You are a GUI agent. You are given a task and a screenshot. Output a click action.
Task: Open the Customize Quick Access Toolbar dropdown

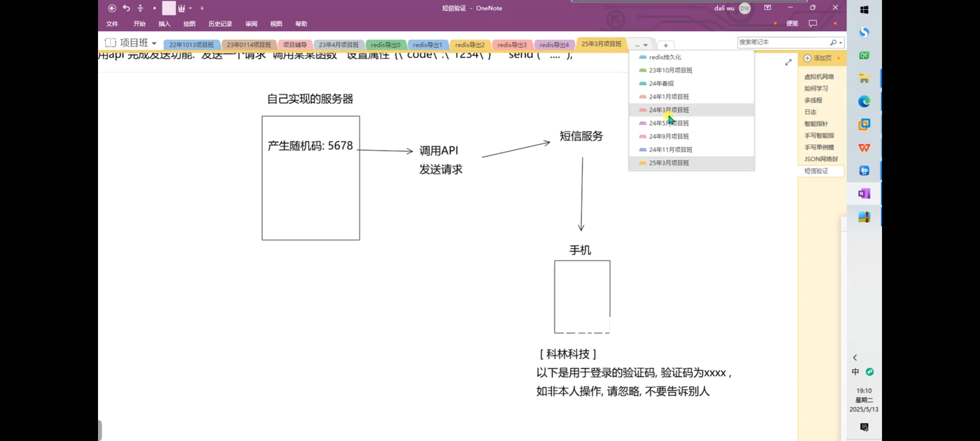(x=202, y=8)
